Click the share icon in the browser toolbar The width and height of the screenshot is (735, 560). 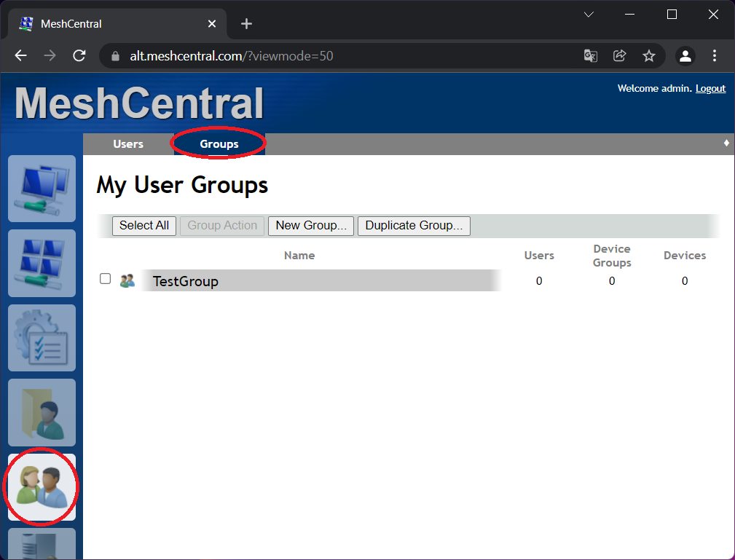pyautogui.click(x=619, y=55)
